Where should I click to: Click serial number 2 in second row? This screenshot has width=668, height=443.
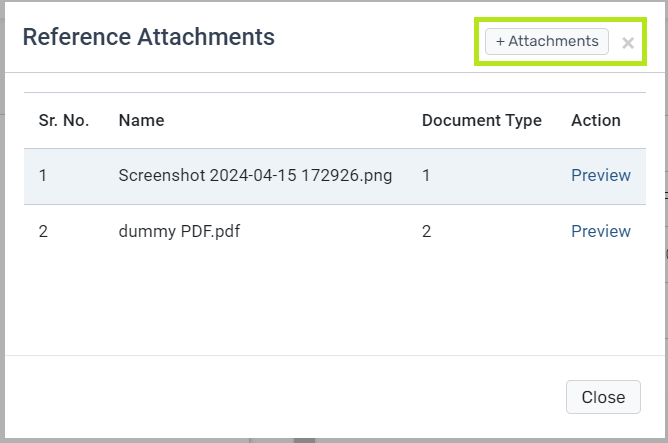click(43, 231)
